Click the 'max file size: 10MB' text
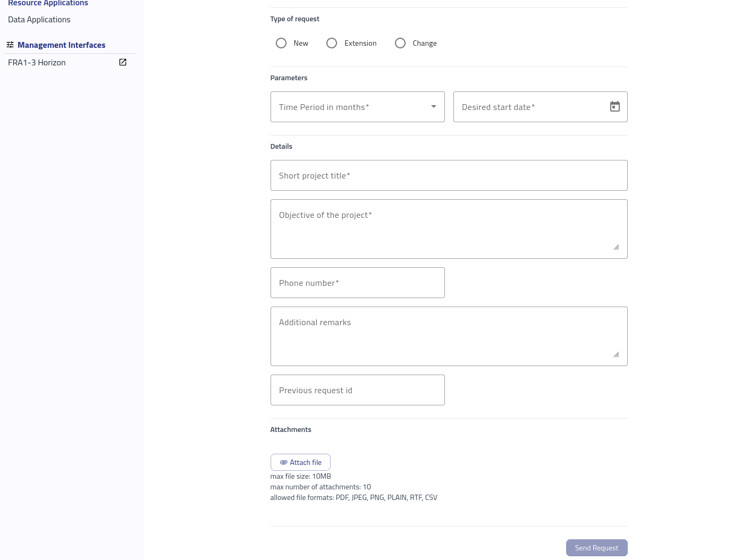 tap(300, 477)
